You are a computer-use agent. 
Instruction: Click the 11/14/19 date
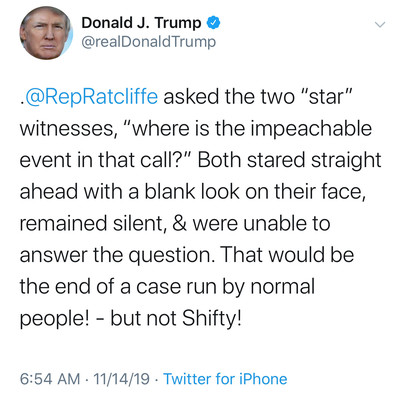click(121, 379)
